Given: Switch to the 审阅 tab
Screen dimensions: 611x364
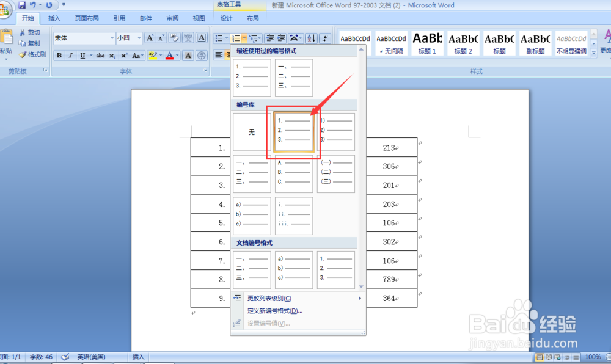Looking at the screenshot, I should coord(172,18).
